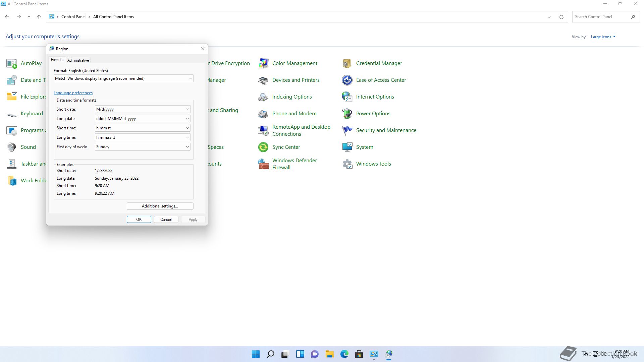The width and height of the screenshot is (644, 362).
Task: Open the System icon
Action: tap(347, 147)
